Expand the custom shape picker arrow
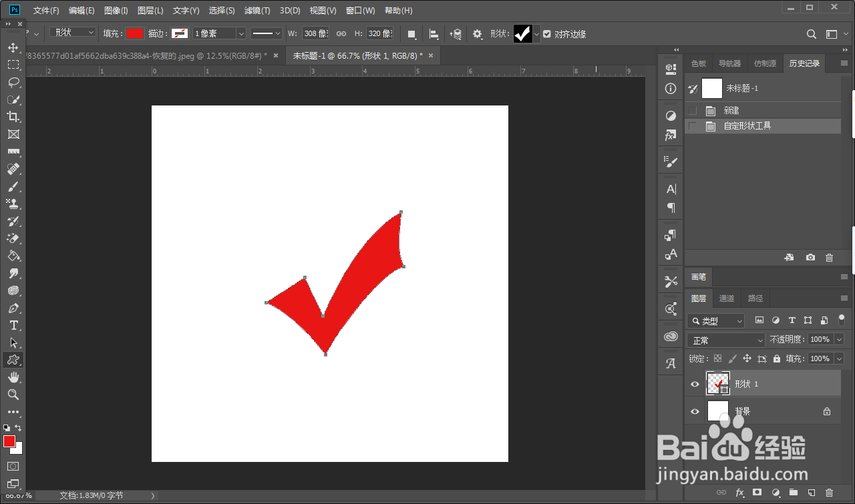Screen dimensions: 855x504 pos(536,34)
